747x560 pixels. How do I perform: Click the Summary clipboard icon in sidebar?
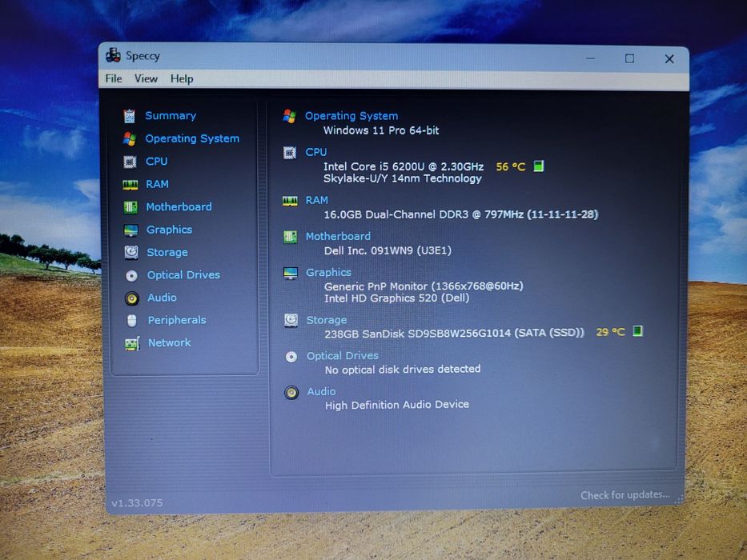tap(129, 116)
